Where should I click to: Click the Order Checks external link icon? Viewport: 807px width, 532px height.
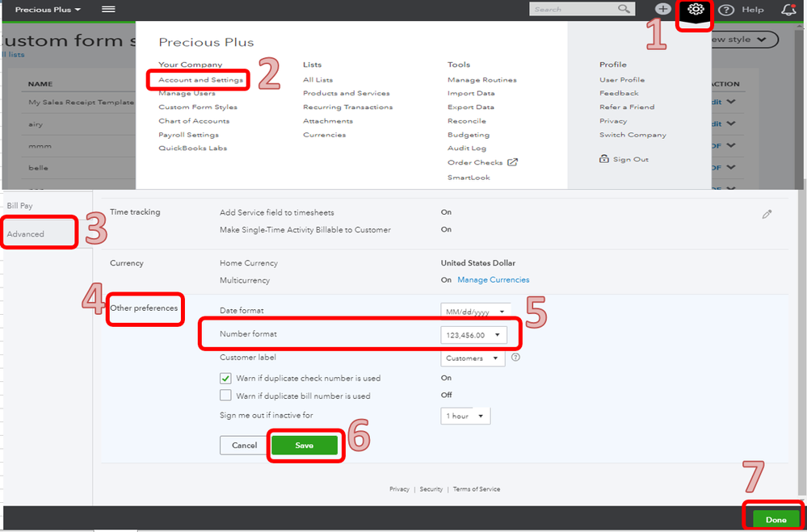pos(512,162)
